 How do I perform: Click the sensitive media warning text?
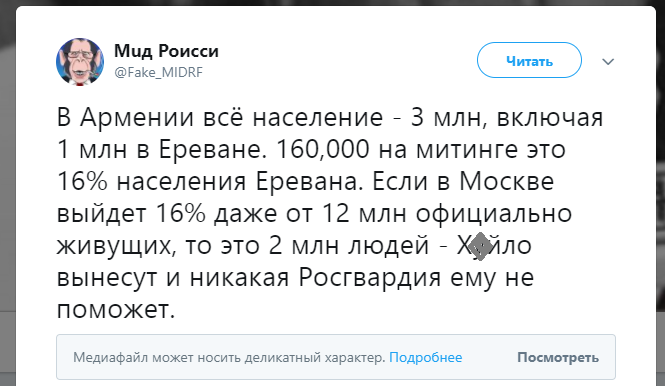click(229, 358)
